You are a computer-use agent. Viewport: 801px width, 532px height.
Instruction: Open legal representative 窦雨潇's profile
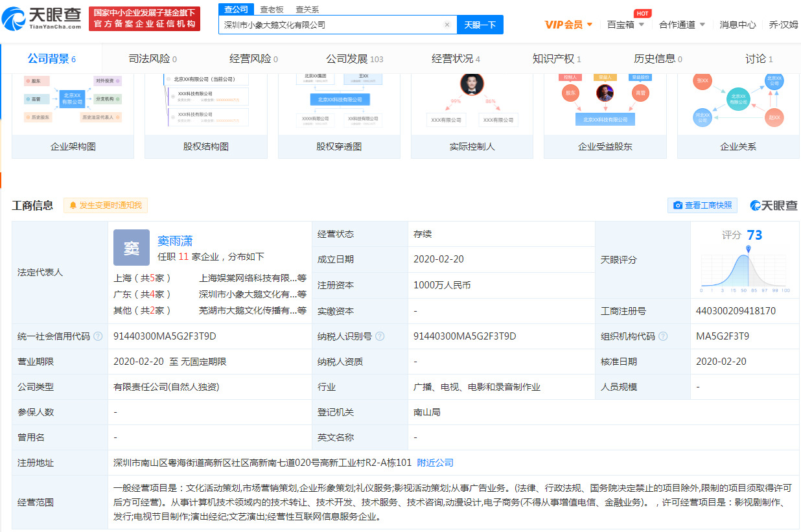coord(175,241)
